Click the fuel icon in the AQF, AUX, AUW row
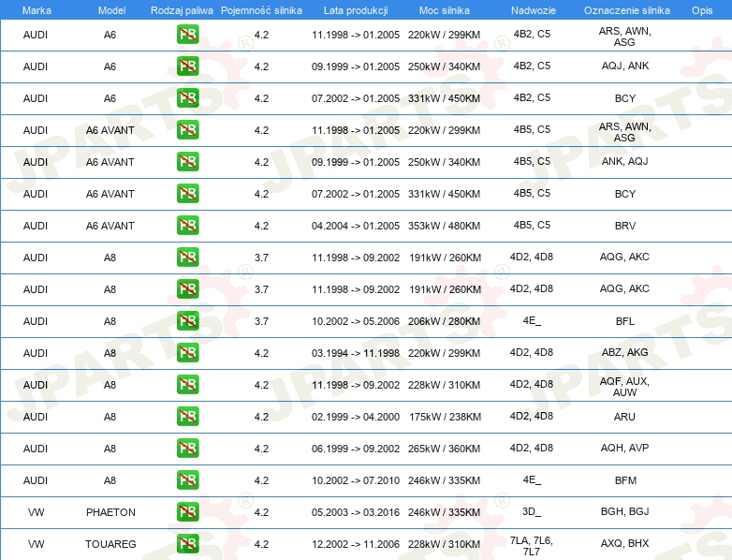This screenshot has width=732, height=560. point(187,384)
